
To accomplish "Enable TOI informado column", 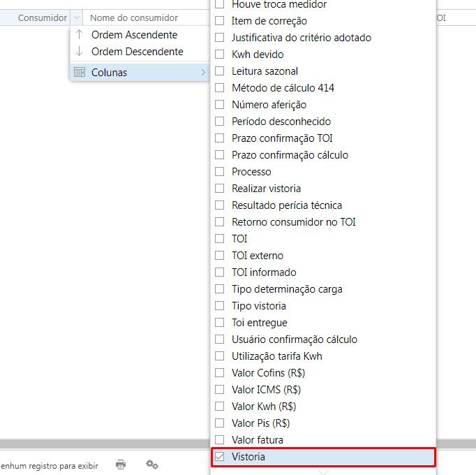I will [x=219, y=272].
